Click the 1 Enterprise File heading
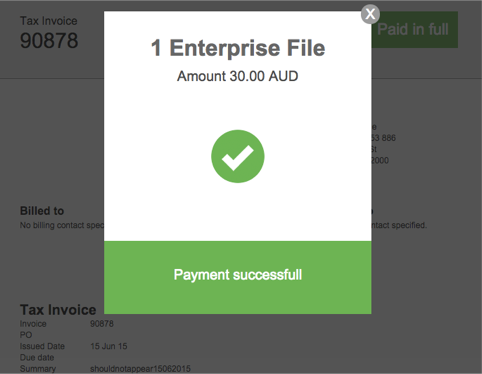Viewport: 482px width, 374px height. click(238, 48)
